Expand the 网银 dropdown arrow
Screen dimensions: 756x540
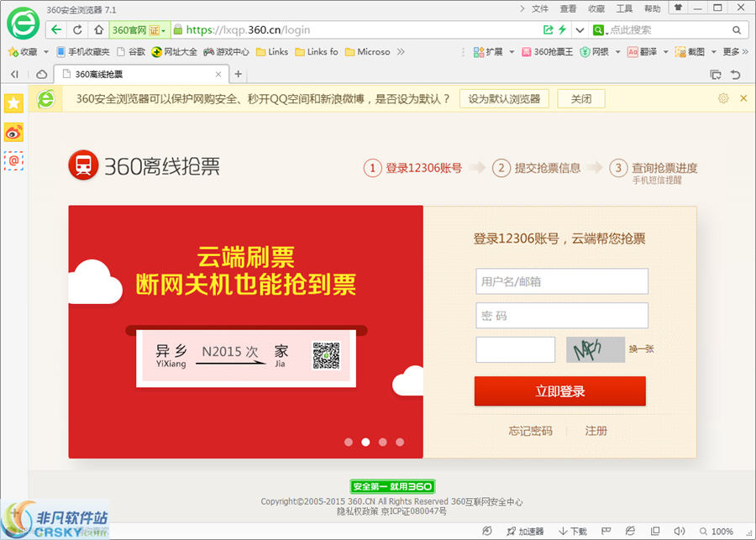click(617, 52)
